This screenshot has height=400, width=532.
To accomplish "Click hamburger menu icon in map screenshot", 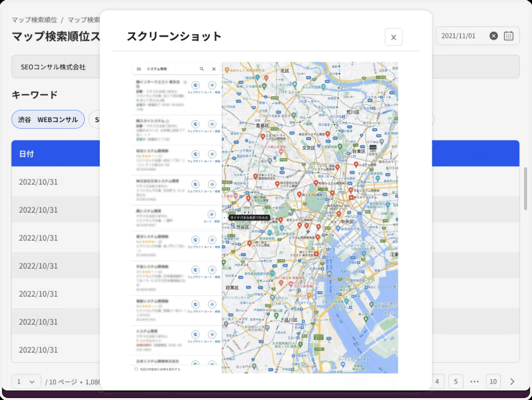I will click(139, 69).
